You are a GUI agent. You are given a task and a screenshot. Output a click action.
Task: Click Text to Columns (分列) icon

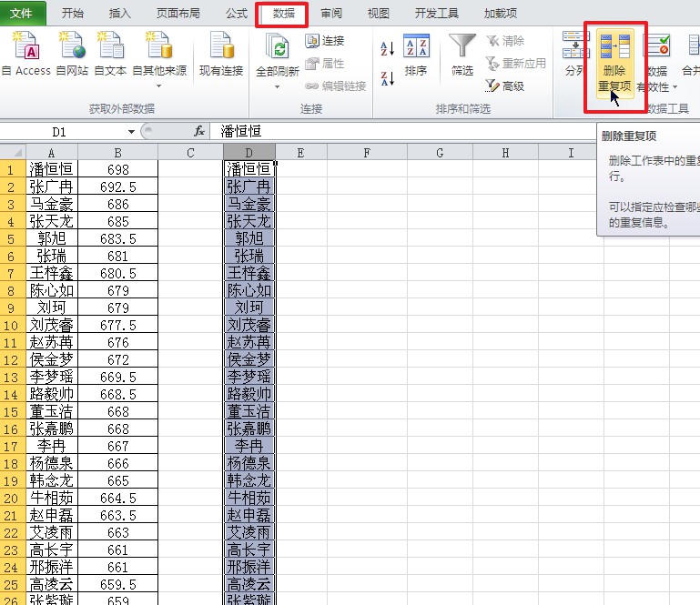tap(575, 53)
